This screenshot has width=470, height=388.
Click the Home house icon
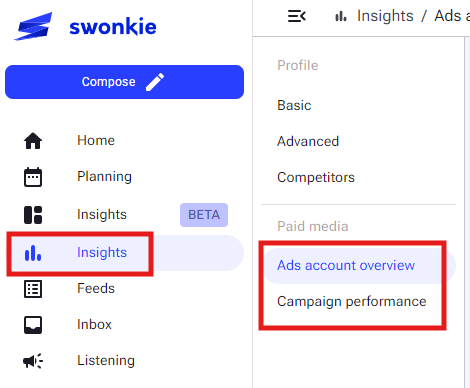[x=33, y=141]
